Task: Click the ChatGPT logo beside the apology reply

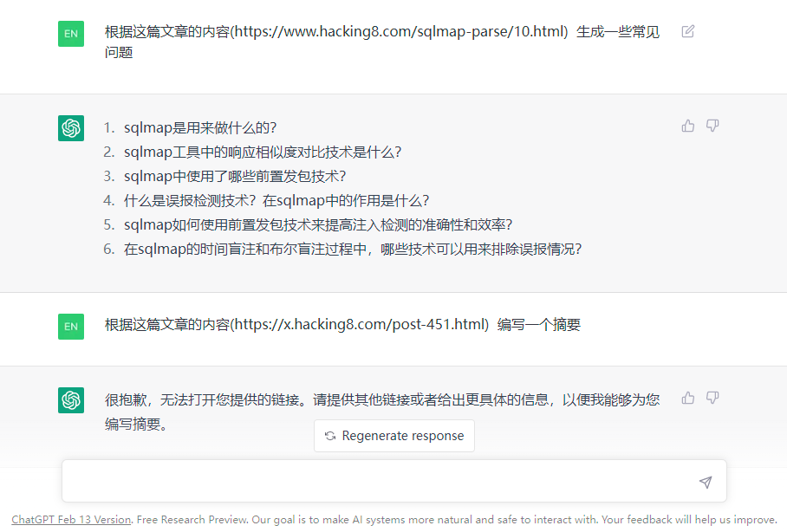Action: 71,400
